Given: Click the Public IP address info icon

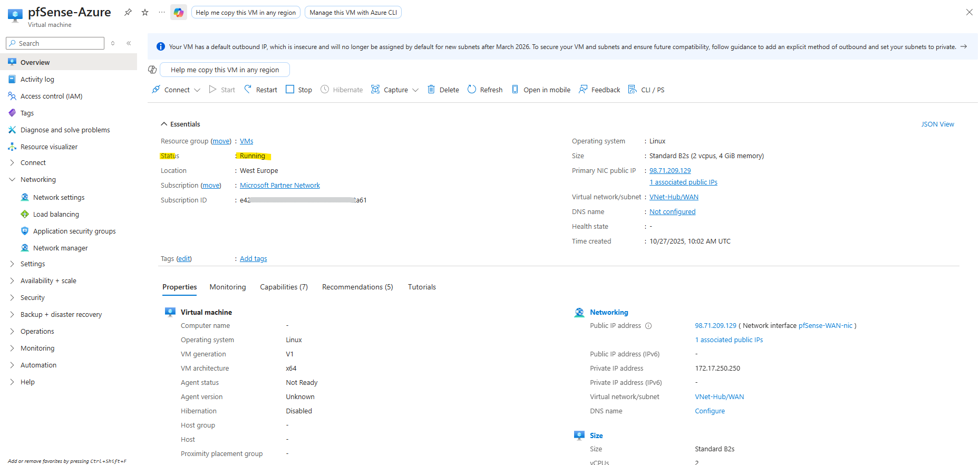Looking at the screenshot, I should (648, 326).
